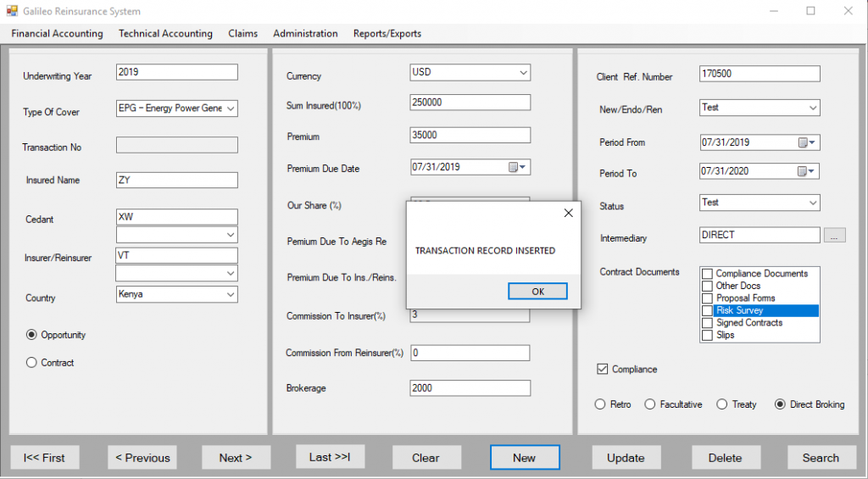The width and height of the screenshot is (868, 479).
Task: Choose the Treaty radio option
Action: click(x=722, y=404)
